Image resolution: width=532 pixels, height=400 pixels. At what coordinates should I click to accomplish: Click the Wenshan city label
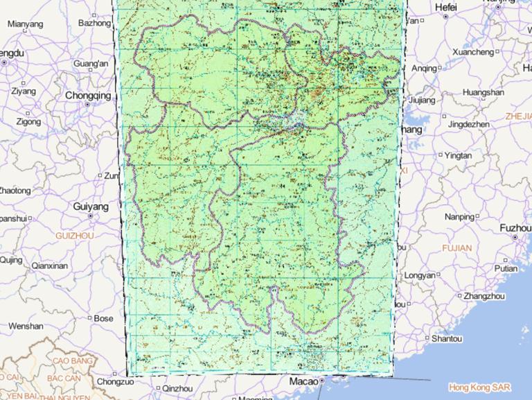click(x=26, y=326)
